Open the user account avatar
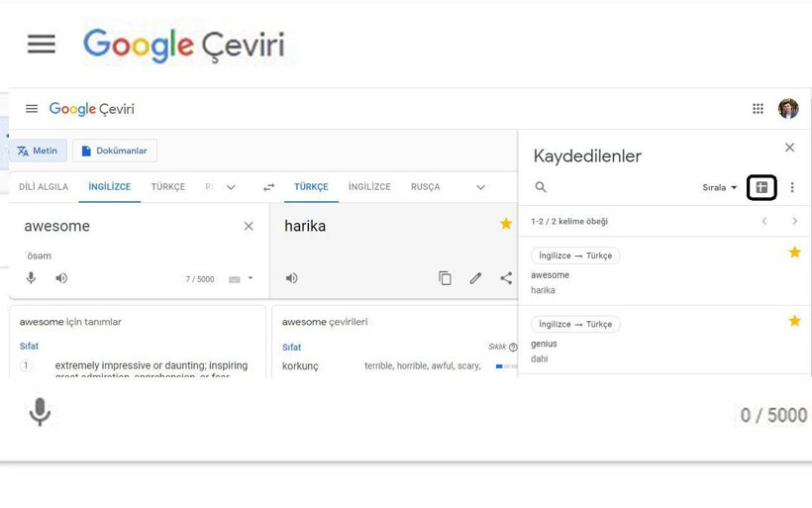812x508 pixels. (x=788, y=109)
